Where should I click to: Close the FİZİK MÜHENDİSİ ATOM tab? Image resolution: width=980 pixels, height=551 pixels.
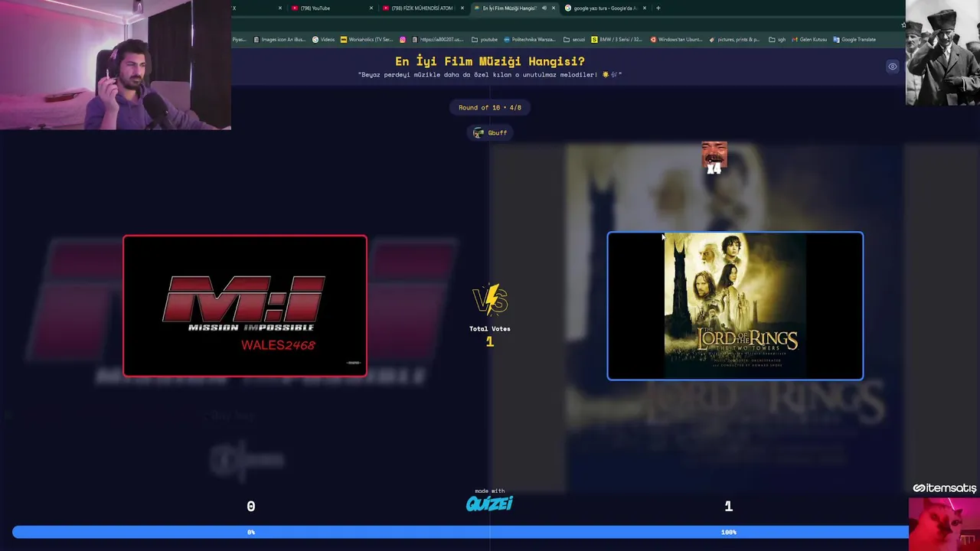point(462,8)
